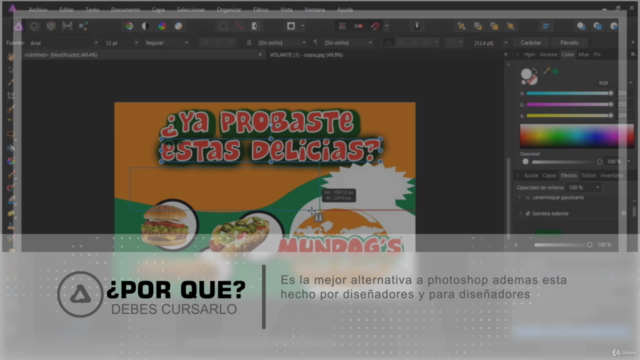Enable the Desenfoque gaussiano checkbox
640x360 pixels.
(528, 198)
